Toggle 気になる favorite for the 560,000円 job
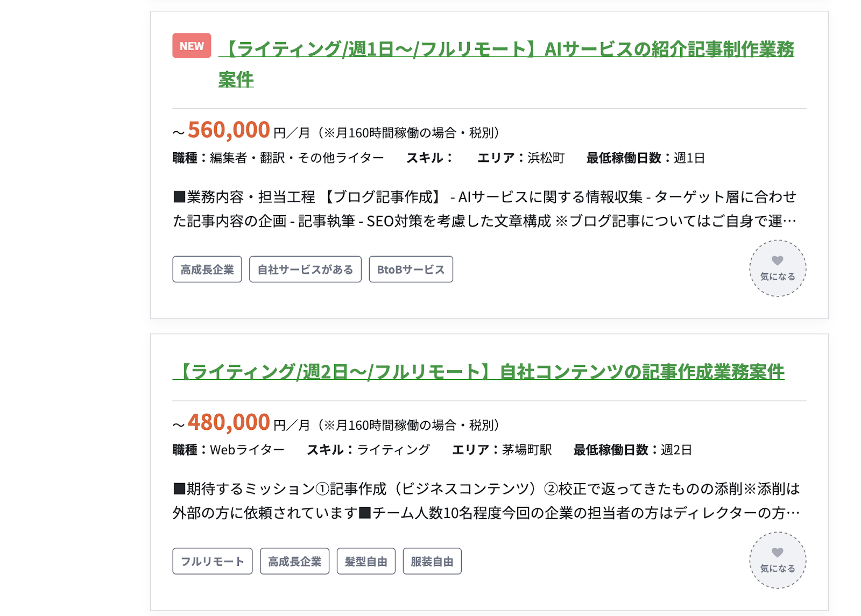Screen dimensions: 861x616 pyautogui.click(x=778, y=268)
